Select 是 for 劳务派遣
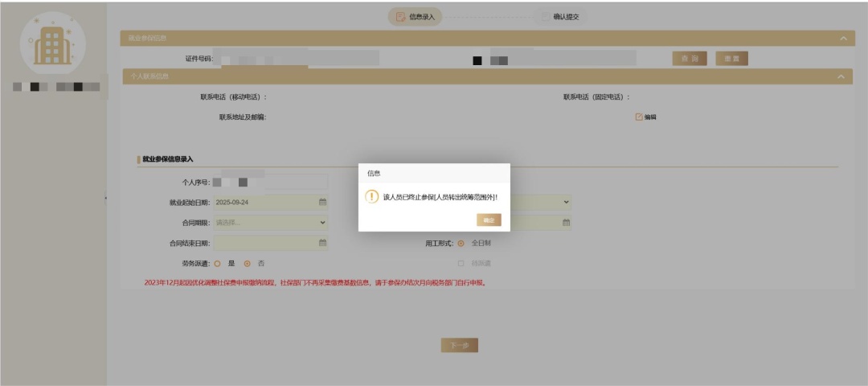 [217, 264]
